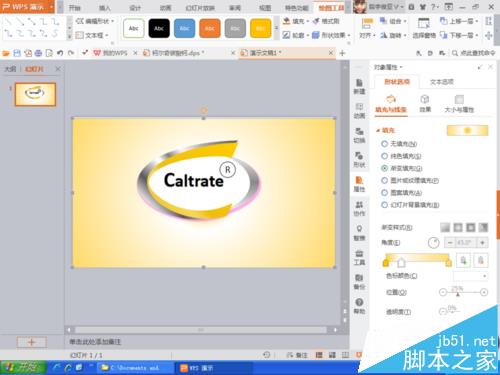Screen dimensions: 500x375
Task: Open the Insert (插入) ribbon tab
Action: [105, 8]
